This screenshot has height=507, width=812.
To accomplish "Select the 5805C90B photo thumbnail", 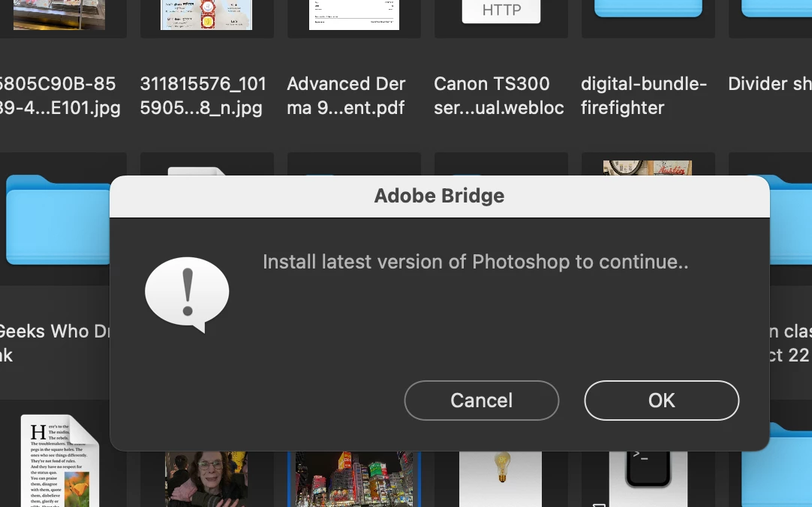I will (59, 14).
